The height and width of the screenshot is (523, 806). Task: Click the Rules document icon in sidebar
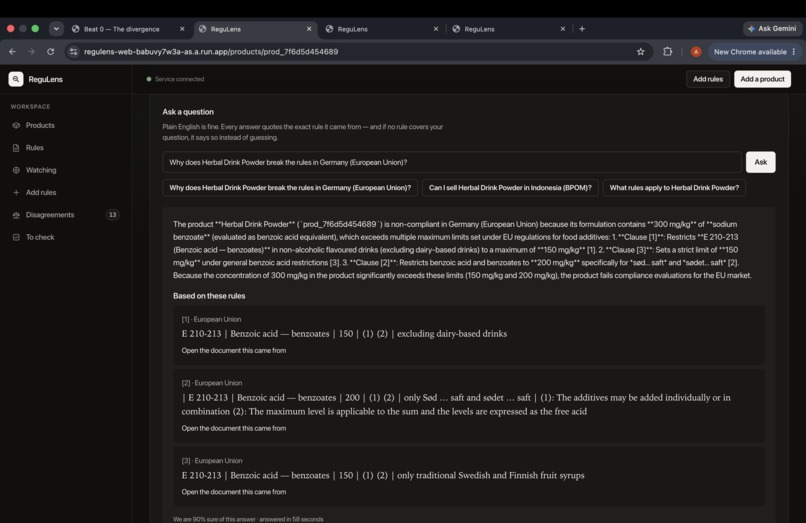16,148
